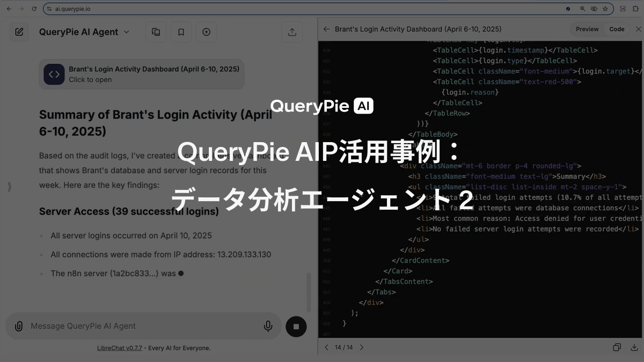Click the "</CardContent>" code line
Screen dimensions: 644x362
point(420,261)
